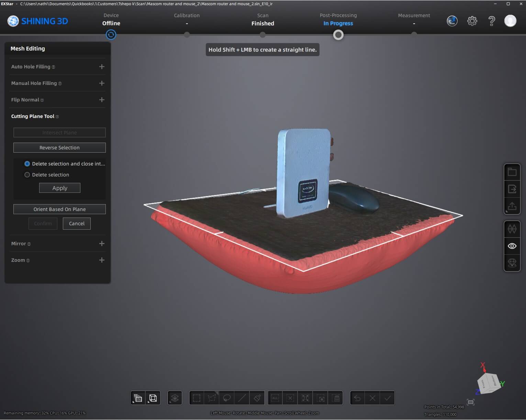526x420 pixels.
Task: Click the undo arrow icon
Action: pyautogui.click(x=357, y=398)
